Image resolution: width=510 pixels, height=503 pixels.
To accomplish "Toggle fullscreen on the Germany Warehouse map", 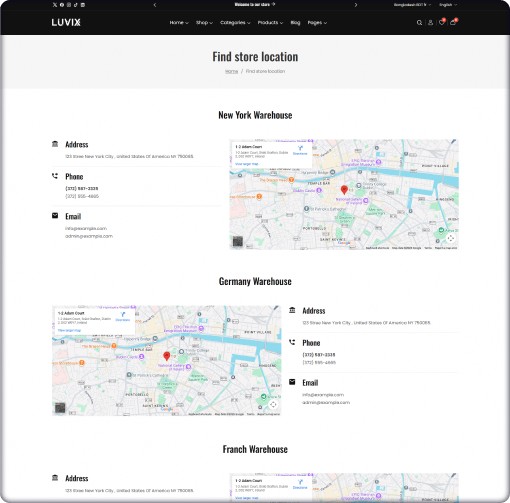I will [273, 404].
